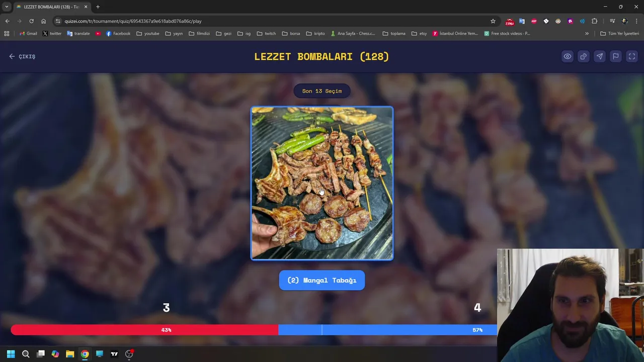The image size is (644, 362).
Task: Open the tab search dropdown arrow
Action: point(7,7)
